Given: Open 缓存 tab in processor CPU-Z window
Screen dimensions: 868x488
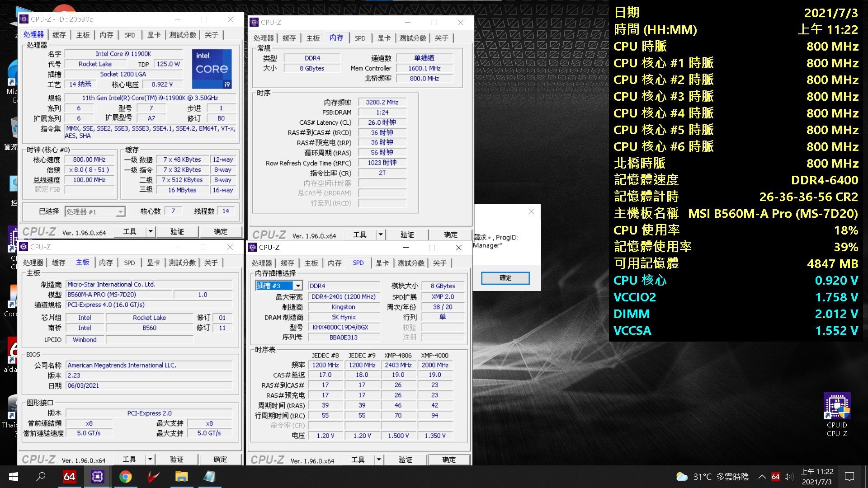Looking at the screenshot, I should (59, 35).
